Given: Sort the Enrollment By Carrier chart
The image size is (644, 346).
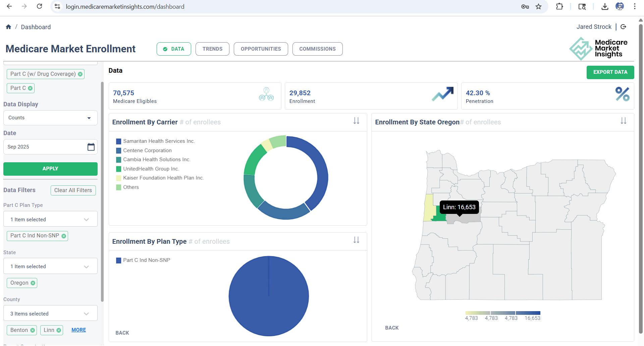Looking at the screenshot, I should [x=356, y=121].
